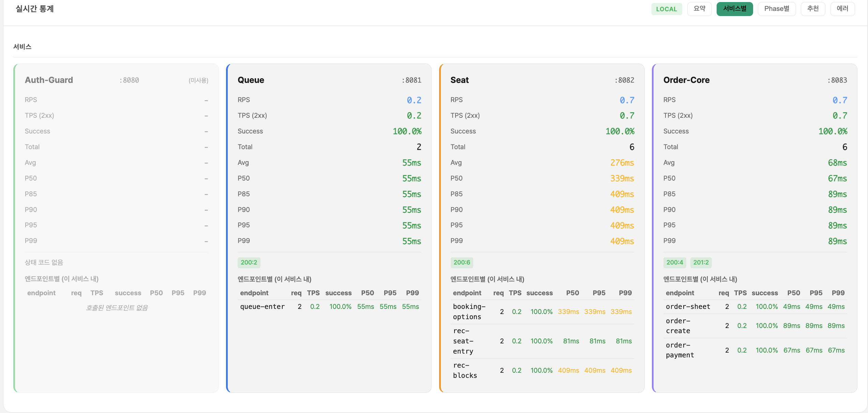The width and height of the screenshot is (868, 413).
Task: Select the order-sheet endpoint row
Action: click(x=688, y=307)
